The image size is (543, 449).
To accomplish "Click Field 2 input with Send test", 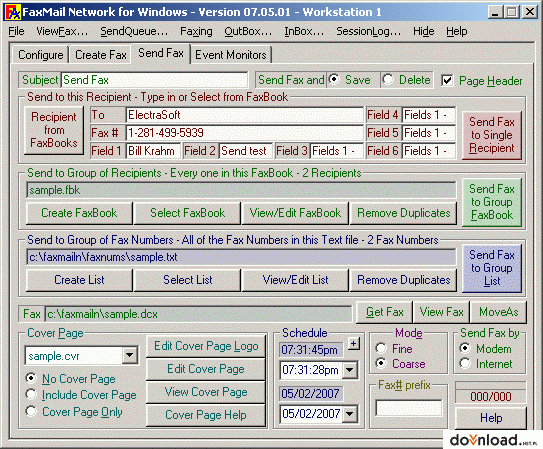I will point(246,151).
